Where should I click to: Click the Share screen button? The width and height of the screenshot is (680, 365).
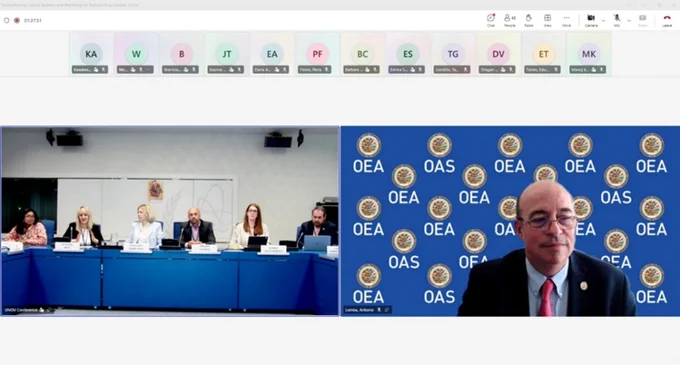click(642, 20)
